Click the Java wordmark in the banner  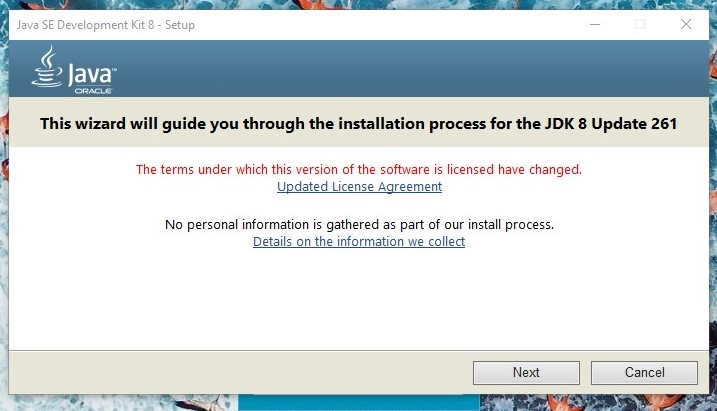coord(91,74)
